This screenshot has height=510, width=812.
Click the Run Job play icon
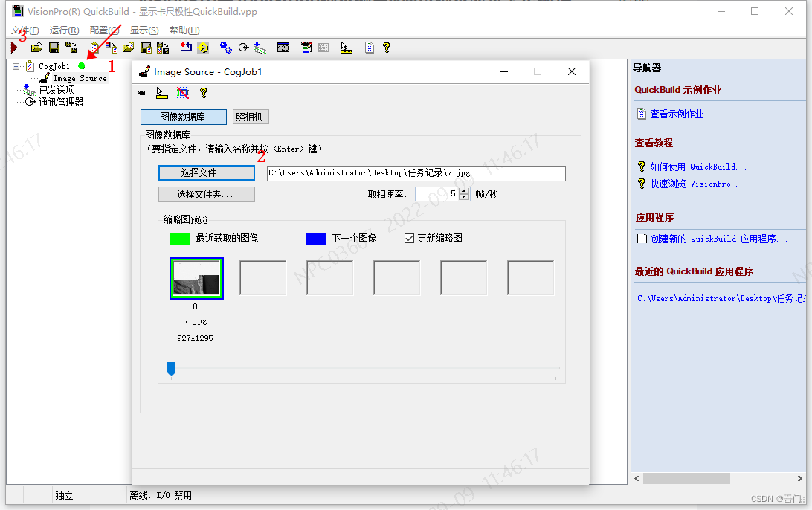13,47
